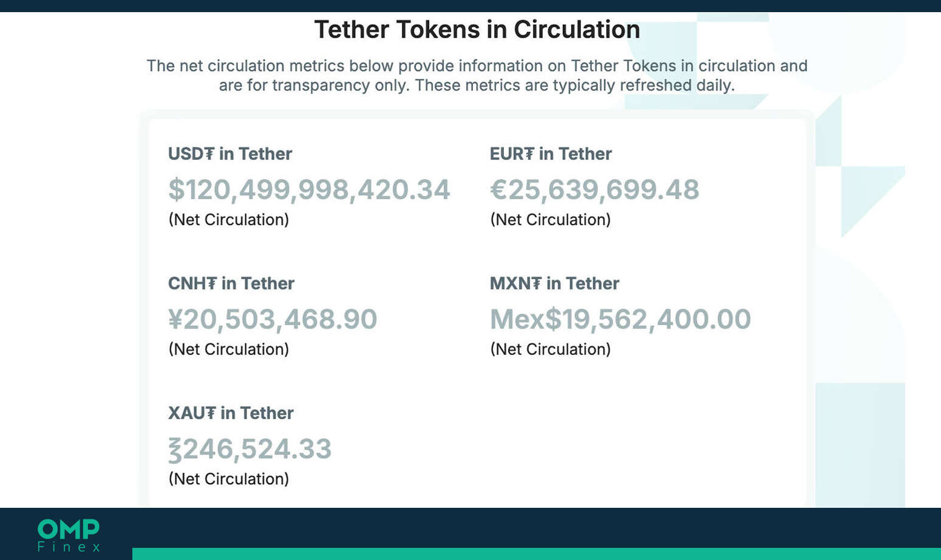Click the CNH₮ in Tether label
The height and width of the screenshot is (560, 941).
pos(231,283)
